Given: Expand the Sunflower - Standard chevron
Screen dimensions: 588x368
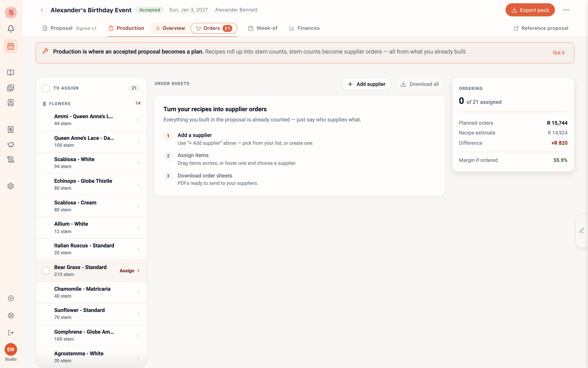Looking at the screenshot, I should click(138, 314).
